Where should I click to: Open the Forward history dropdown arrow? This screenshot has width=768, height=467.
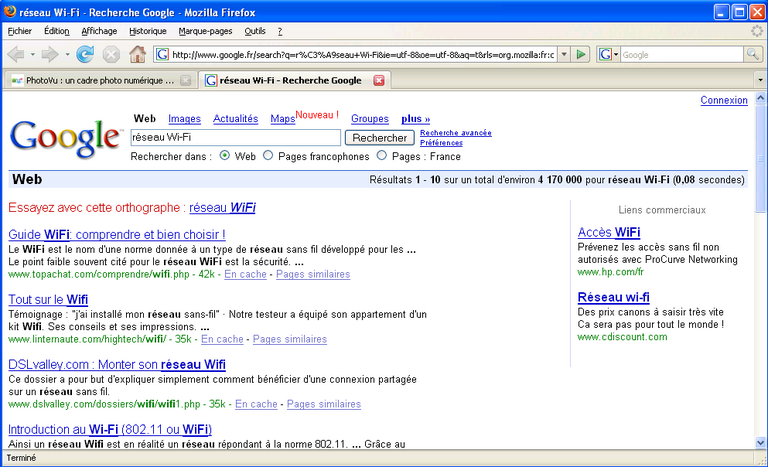(67, 54)
